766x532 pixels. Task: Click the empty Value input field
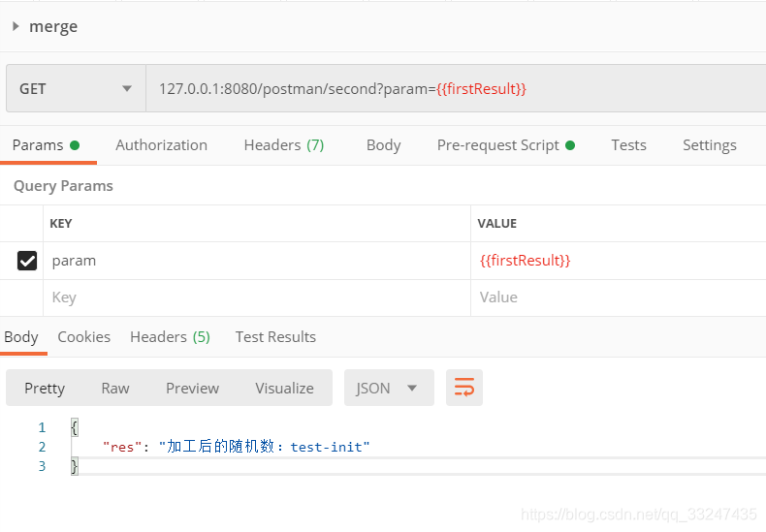coord(618,297)
